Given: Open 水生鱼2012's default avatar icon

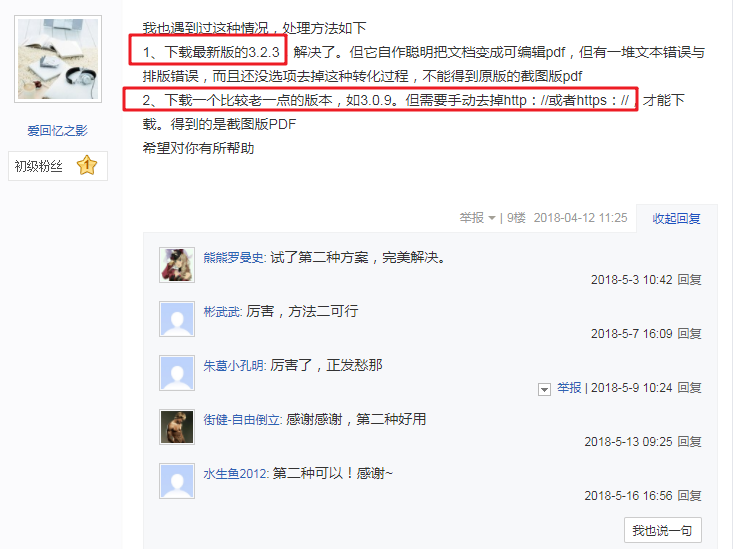Looking at the screenshot, I should 177,481.
